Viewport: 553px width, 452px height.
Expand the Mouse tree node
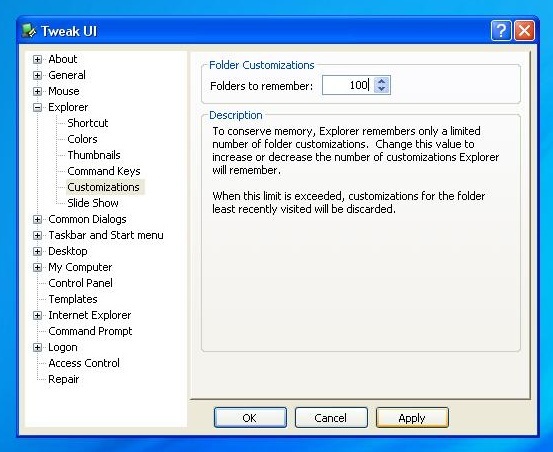coord(37,91)
